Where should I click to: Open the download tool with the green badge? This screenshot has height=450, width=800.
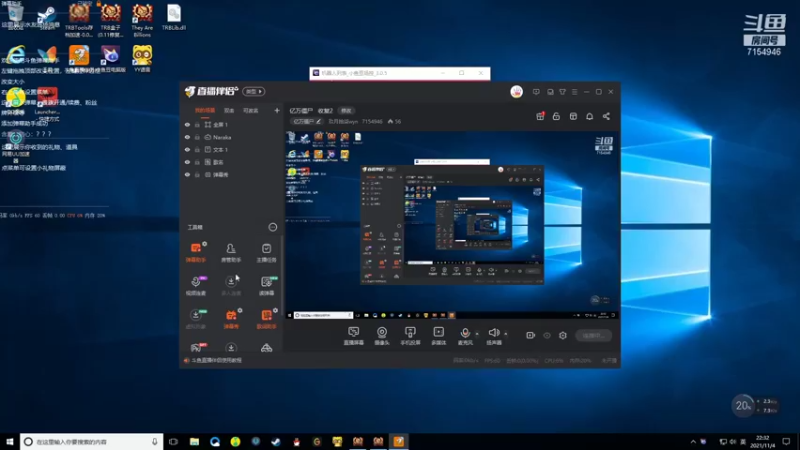coord(195,318)
